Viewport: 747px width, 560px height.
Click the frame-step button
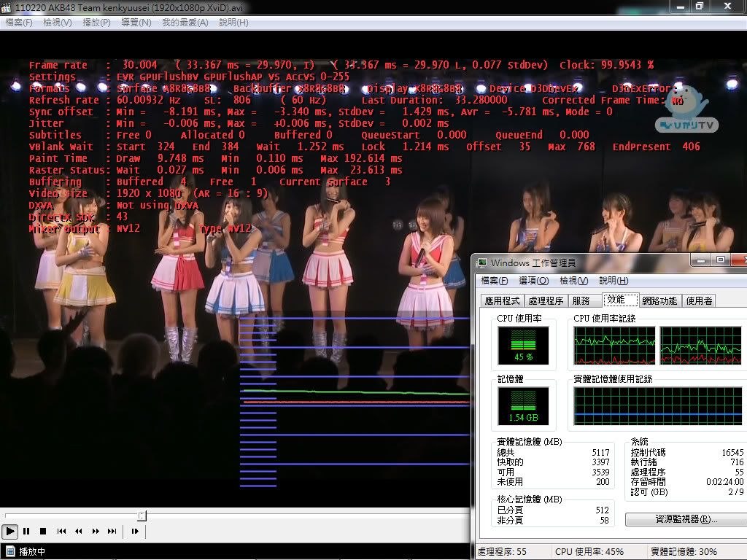[135, 532]
